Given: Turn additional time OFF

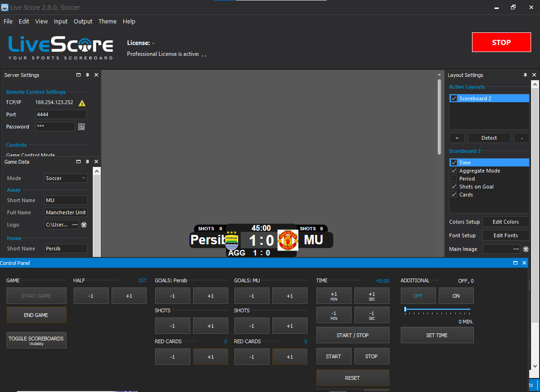Looking at the screenshot, I should [x=418, y=296].
